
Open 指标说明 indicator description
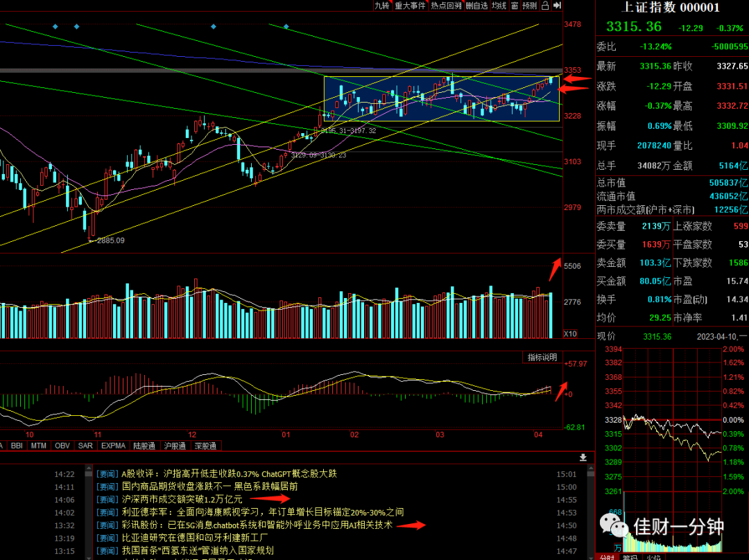point(542,357)
